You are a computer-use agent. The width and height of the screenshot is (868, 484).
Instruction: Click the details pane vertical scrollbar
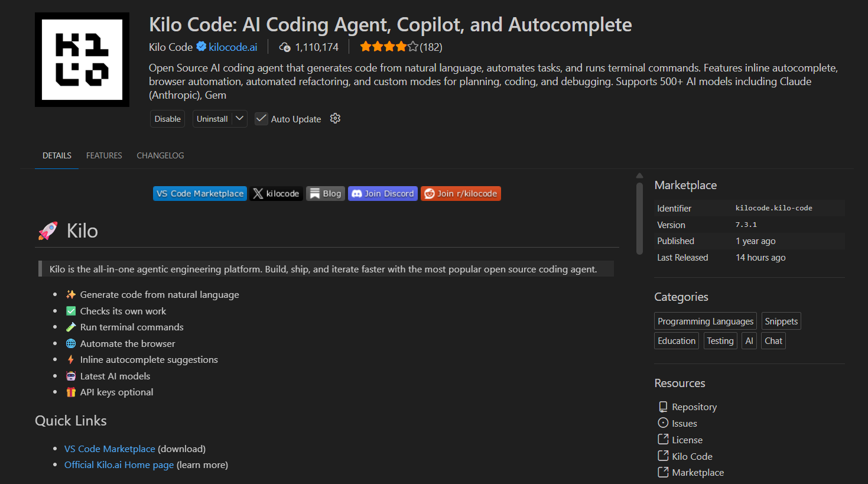tap(639, 219)
